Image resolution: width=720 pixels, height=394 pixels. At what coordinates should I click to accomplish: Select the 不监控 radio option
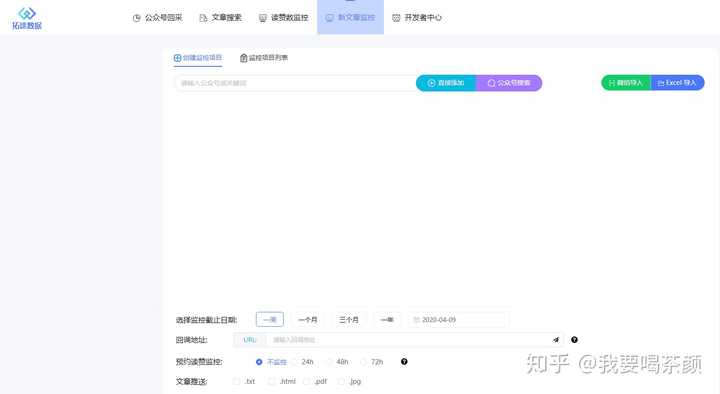pyautogui.click(x=259, y=362)
